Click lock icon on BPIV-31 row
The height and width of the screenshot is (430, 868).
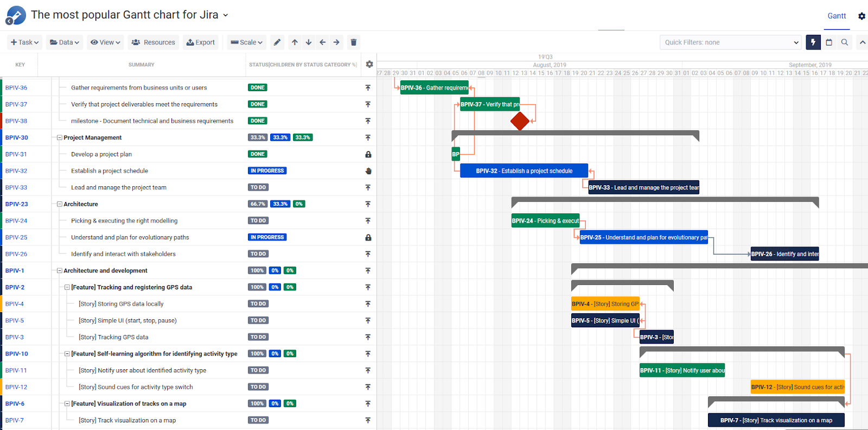368,154
